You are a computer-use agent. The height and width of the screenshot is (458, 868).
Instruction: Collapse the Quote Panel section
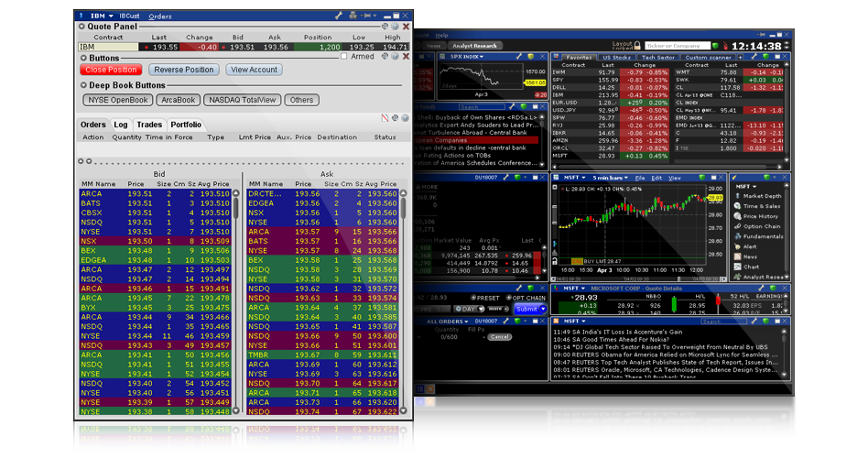click(81, 27)
